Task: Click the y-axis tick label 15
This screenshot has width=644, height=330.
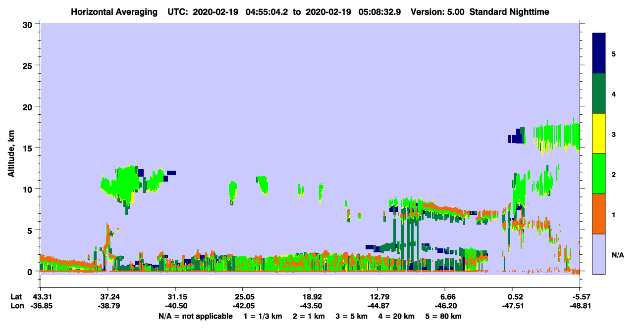Action: click(29, 148)
